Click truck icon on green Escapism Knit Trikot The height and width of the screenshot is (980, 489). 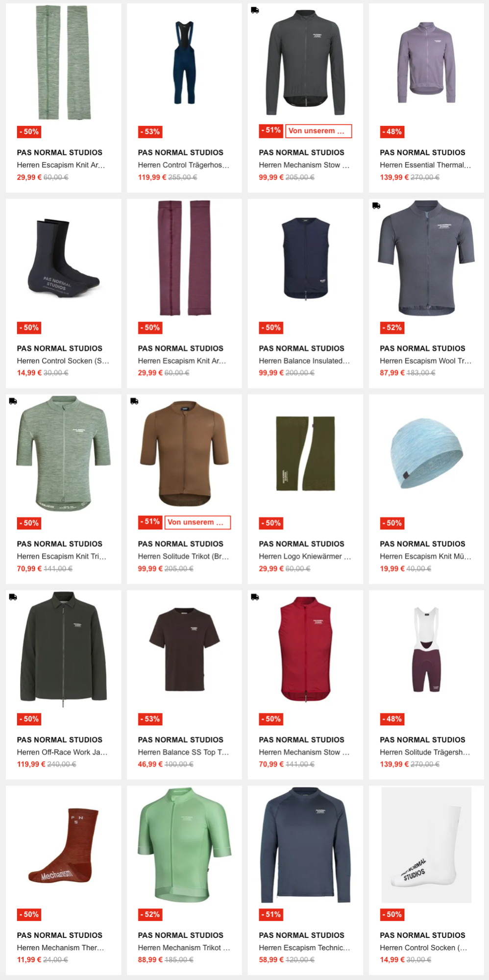pos(13,401)
